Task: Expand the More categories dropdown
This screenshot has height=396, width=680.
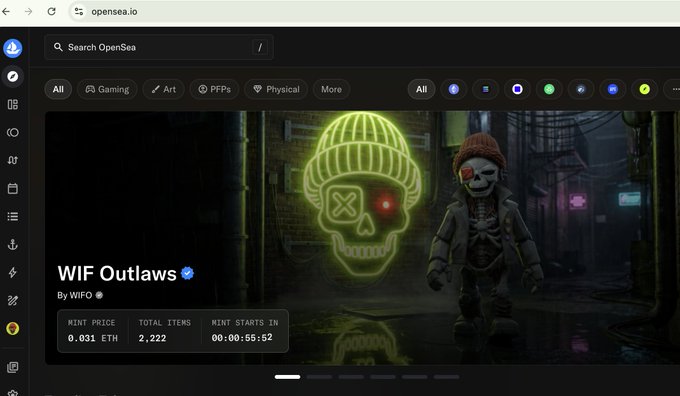Action: (x=331, y=89)
